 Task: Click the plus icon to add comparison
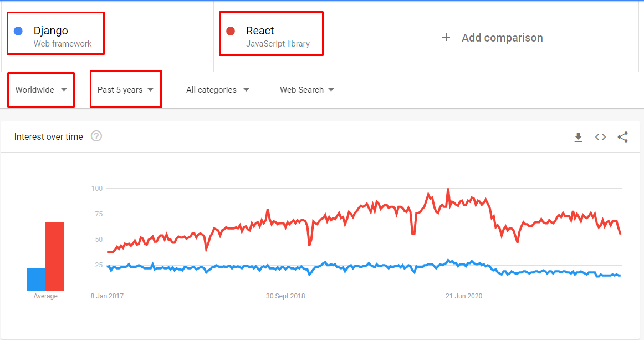(x=446, y=38)
